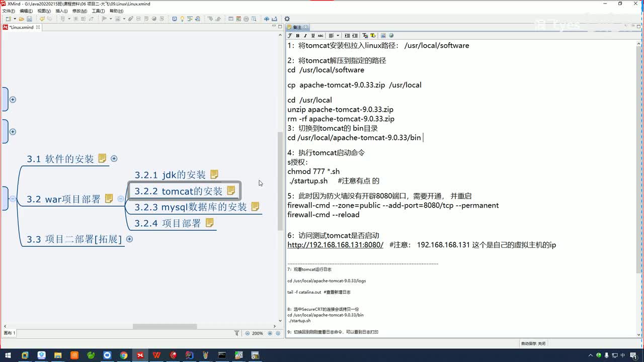Open notes icon on 3.2.4 项目部署
The image size is (644, 362).
[209, 223]
